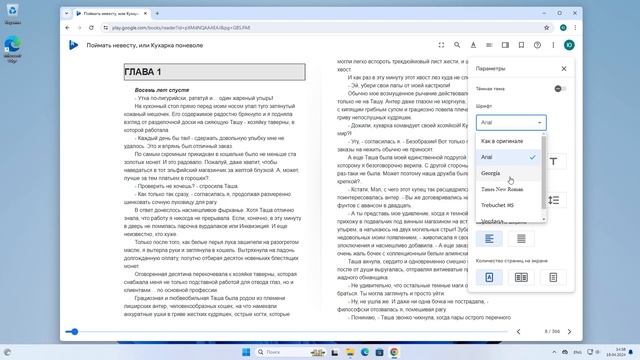Open the table of contents icon
The image size is (640, 360).
pyautogui.click(x=489, y=45)
